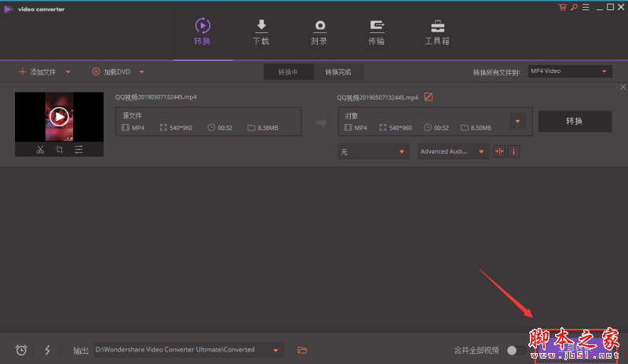Expand the 添加文件 dropdown arrow
The width and height of the screenshot is (628, 364).
click(68, 72)
